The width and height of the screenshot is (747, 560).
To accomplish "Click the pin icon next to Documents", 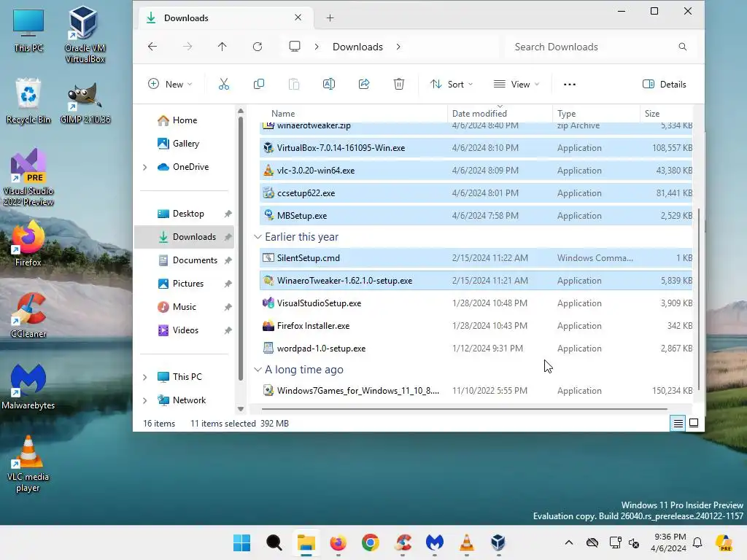I will (228, 260).
